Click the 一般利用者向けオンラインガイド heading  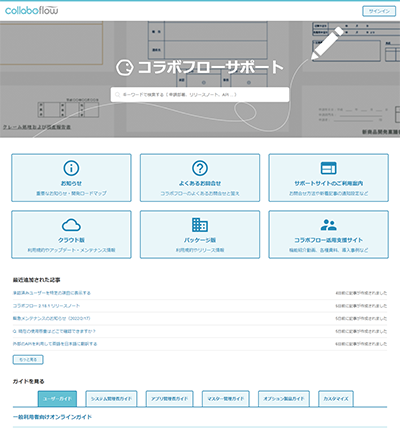52,417
